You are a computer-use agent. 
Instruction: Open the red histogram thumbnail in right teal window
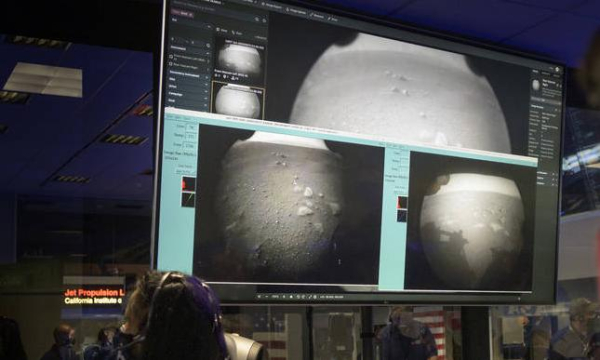click(x=402, y=202)
